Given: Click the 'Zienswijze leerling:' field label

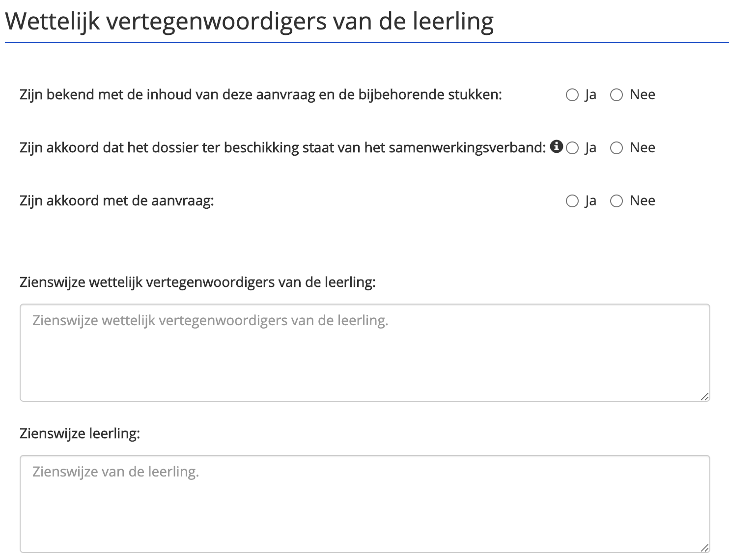Looking at the screenshot, I should tap(80, 434).
